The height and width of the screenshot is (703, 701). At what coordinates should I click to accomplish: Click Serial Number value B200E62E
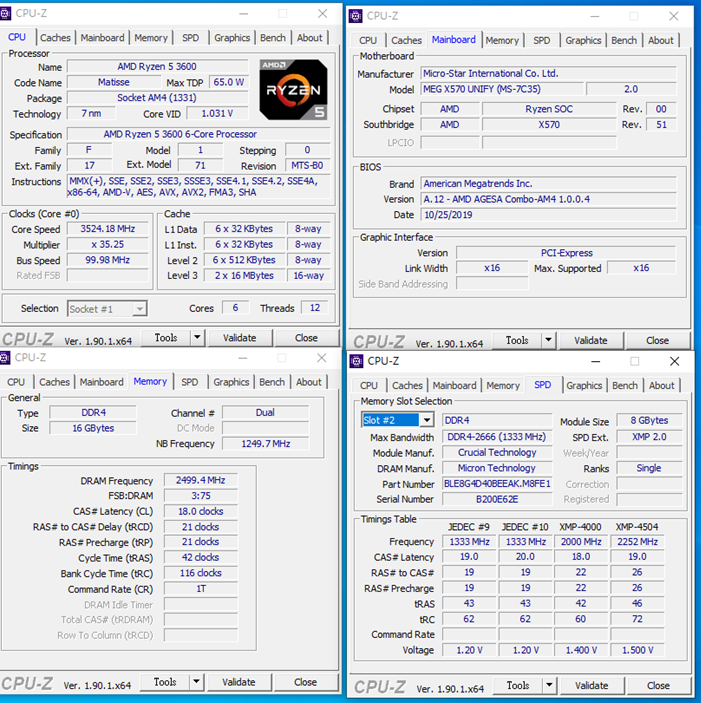tap(497, 499)
